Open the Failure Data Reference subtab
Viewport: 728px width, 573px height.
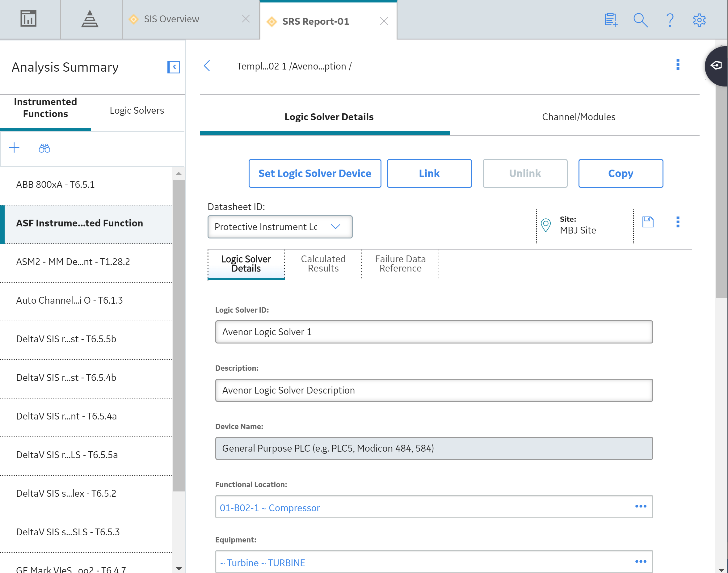(x=400, y=264)
